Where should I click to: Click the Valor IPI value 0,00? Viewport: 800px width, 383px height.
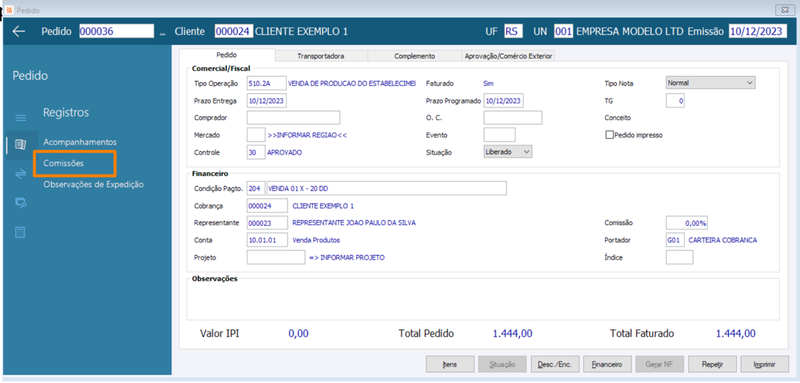(x=298, y=334)
